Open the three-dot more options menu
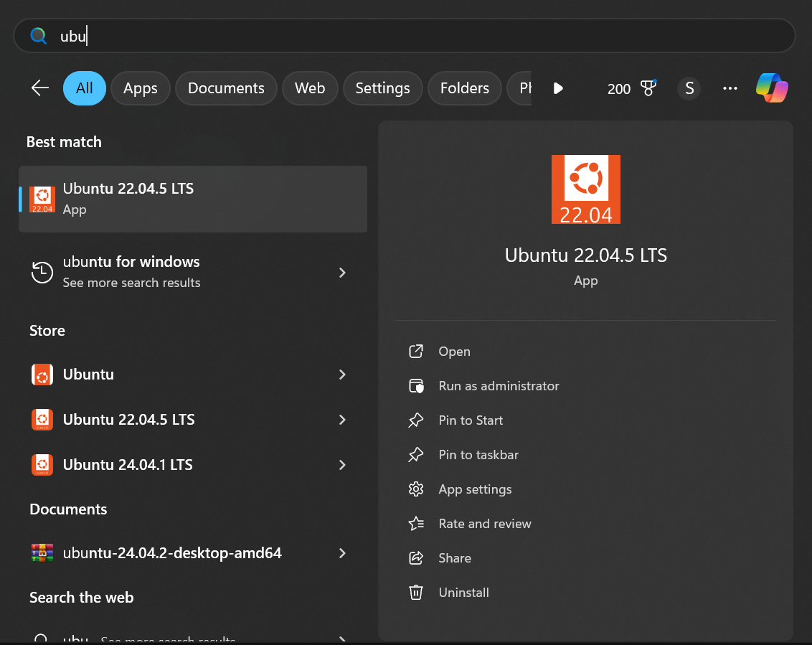 coord(730,88)
